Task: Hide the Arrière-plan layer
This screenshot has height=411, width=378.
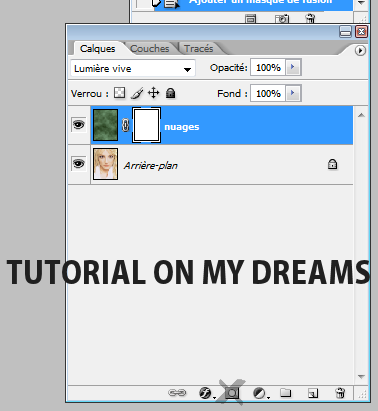Action: coord(79,164)
